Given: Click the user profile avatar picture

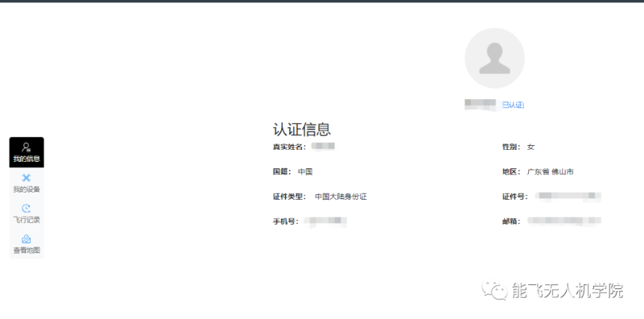Looking at the screenshot, I should tap(494, 58).
